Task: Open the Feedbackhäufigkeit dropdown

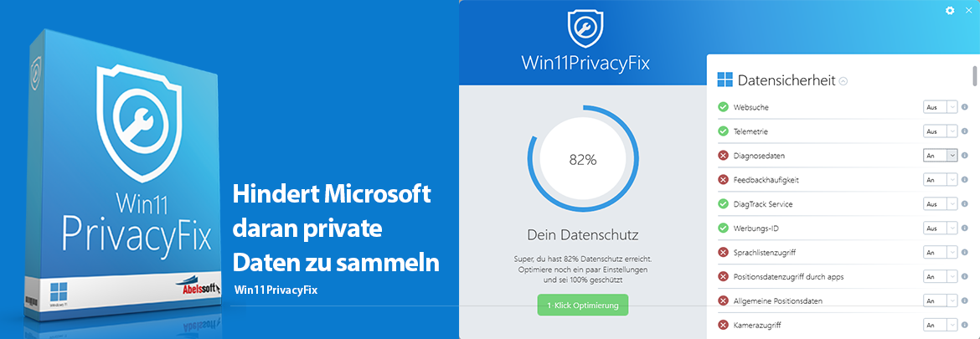Action: click(x=940, y=180)
